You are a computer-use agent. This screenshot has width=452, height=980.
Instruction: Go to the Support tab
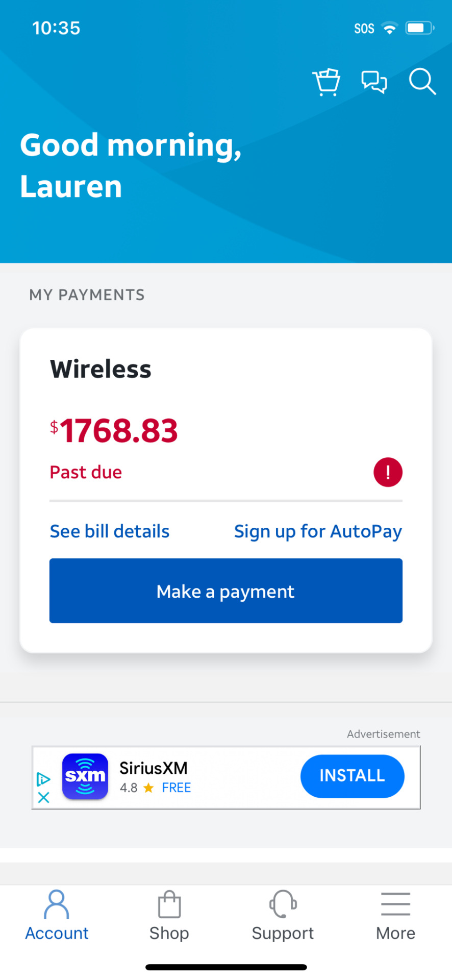[283, 915]
